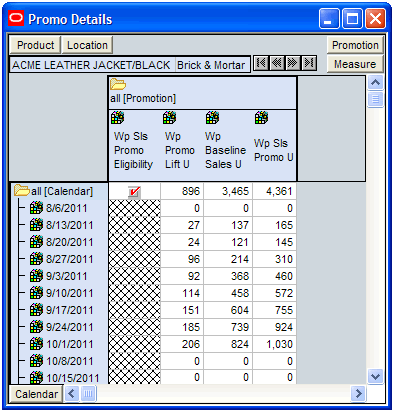
Task: Click the all [Promotion] folder icon
Action: coord(118,84)
